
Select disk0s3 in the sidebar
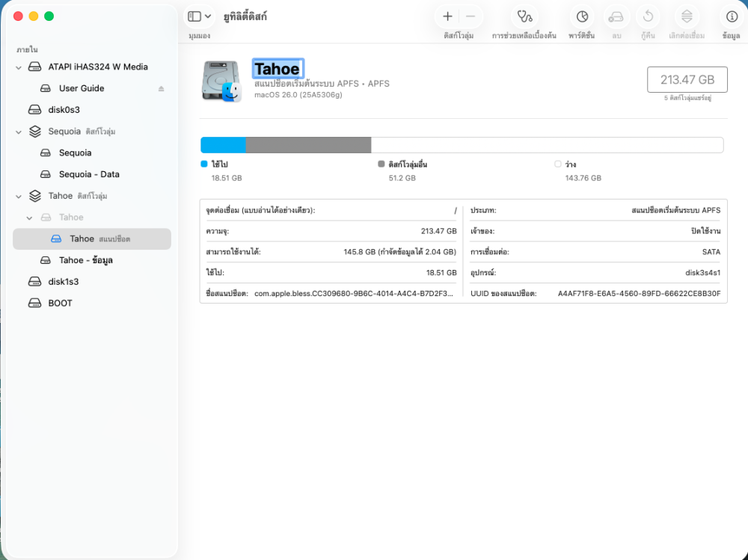(91, 110)
